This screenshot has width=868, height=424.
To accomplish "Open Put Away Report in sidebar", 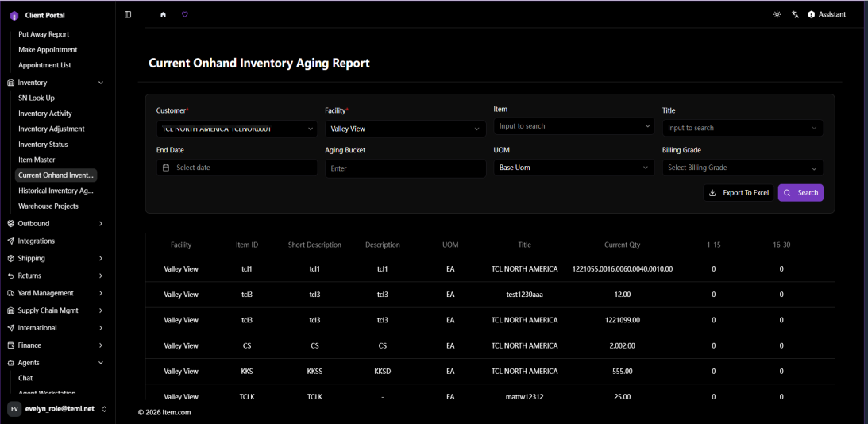I will [x=44, y=34].
